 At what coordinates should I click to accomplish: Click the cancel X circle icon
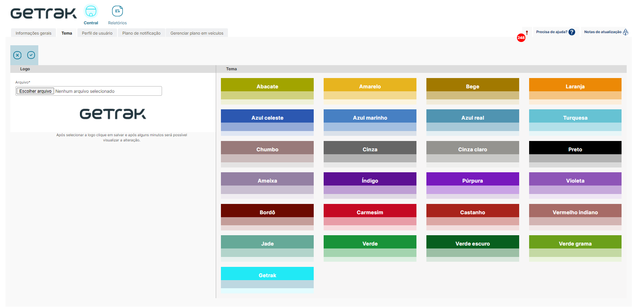click(17, 55)
